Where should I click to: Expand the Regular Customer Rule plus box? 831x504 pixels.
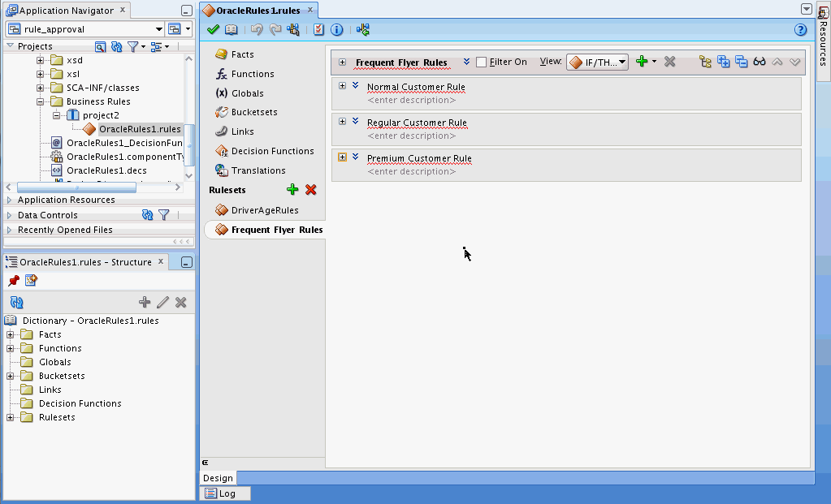(342, 121)
